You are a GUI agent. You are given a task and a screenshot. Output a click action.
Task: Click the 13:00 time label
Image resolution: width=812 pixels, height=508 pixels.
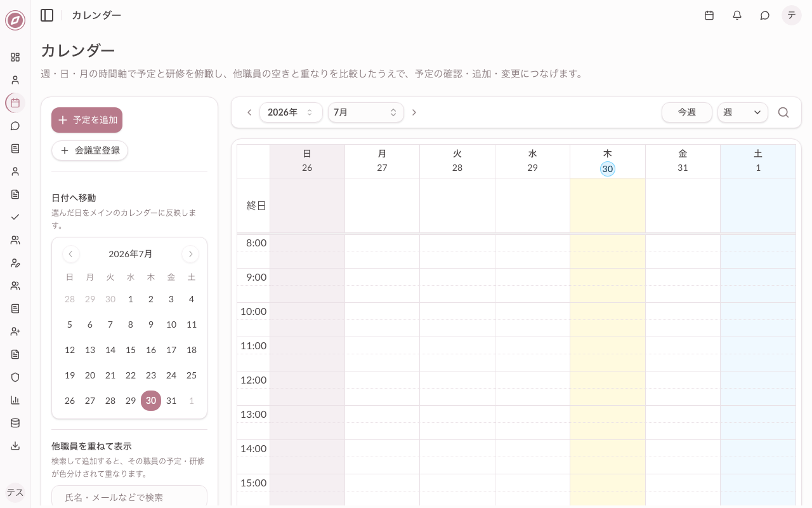pyautogui.click(x=253, y=414)
